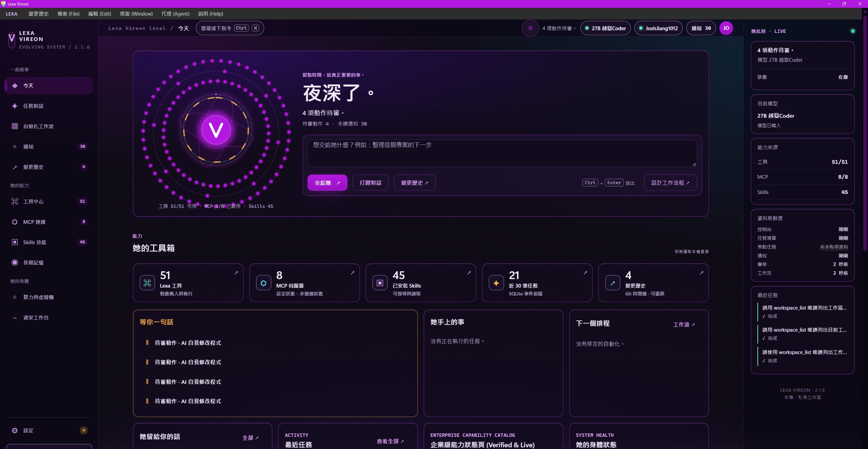The image size is (868, 449).
Task: Open the Lexa 工具 card corner arrow
Action: (236, 273)
